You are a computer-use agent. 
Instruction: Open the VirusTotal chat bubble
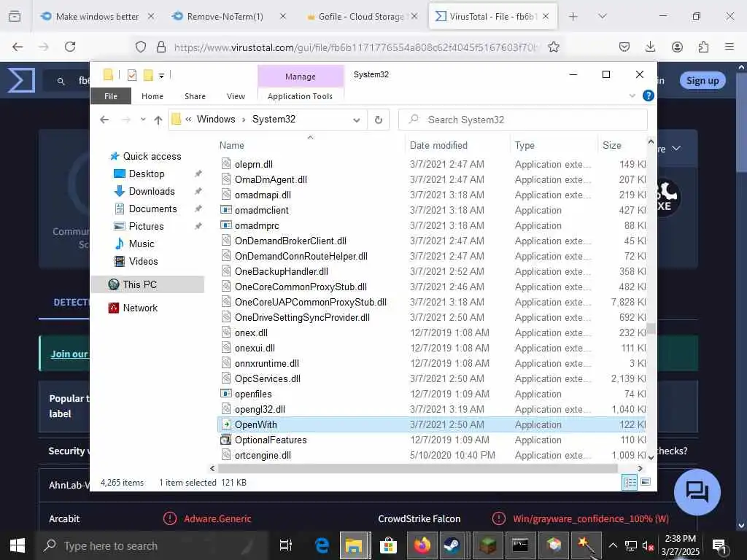point(697,492)
